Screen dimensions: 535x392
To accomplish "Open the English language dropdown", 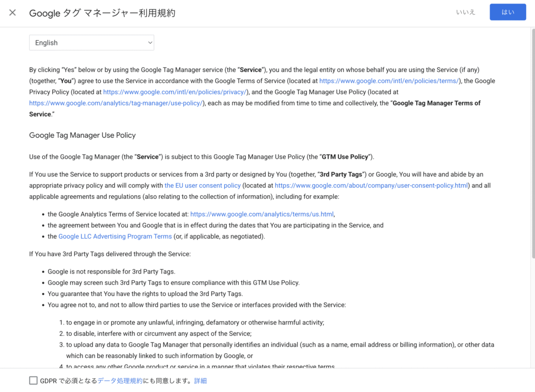I will point(91,43).
